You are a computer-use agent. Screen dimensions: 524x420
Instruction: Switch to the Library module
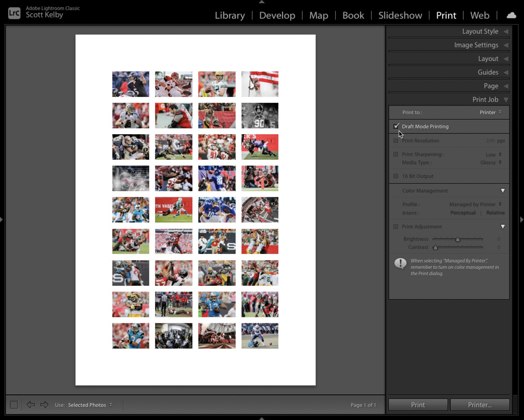pos(230,15)
